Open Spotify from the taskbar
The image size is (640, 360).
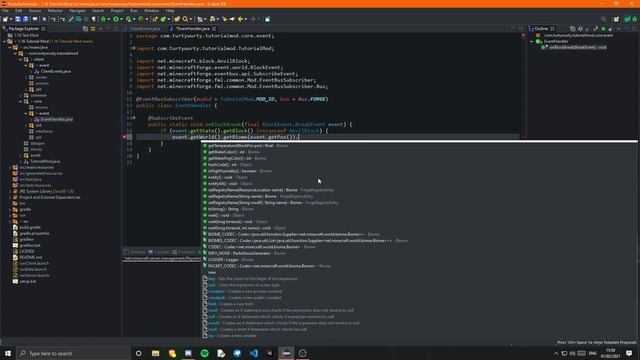pos(204,353)
